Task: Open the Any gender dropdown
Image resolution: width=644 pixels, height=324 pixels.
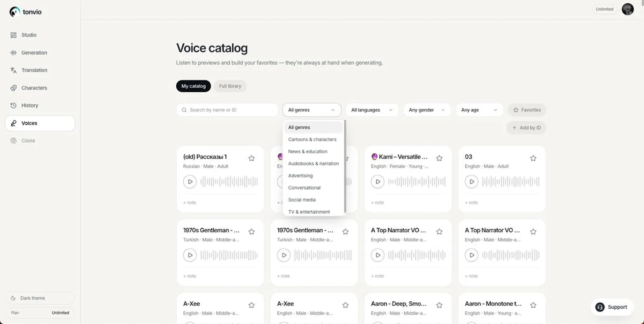Action: [x=427, y=110]
